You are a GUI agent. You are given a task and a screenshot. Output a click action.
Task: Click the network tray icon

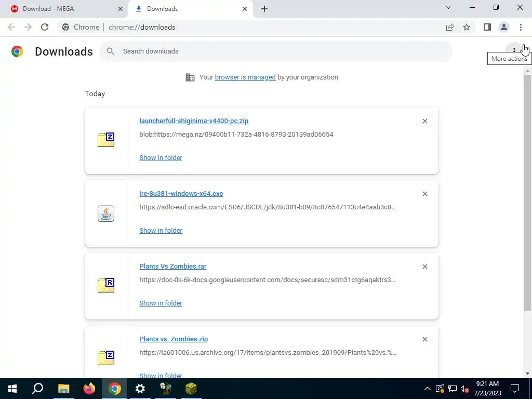pyautogui.click(x=453, y=389)
